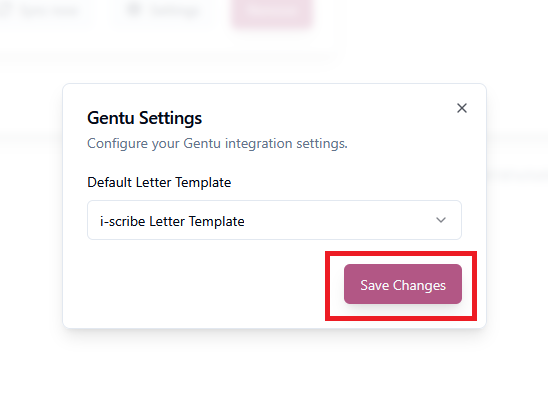Viewport: 548px width, 396px height.
Task: Select the i-scribe Letter Template combo box
Action: (x=274, y=220)
